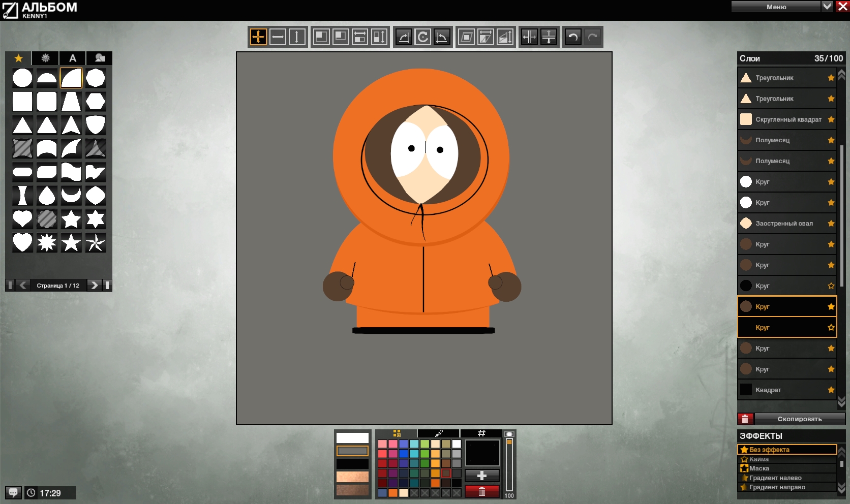Jump to last shapes page
Screen dimensions: 850x504
[x=107, y=285]
